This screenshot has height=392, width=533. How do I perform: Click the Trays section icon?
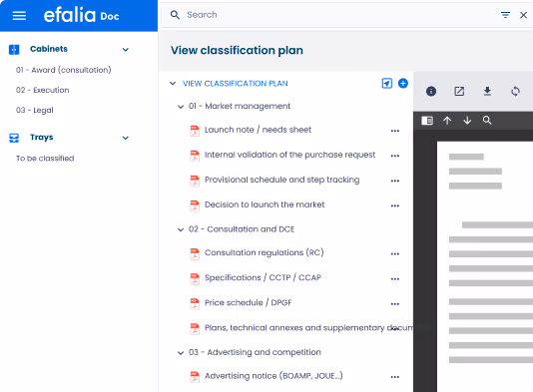pos(14,138)
